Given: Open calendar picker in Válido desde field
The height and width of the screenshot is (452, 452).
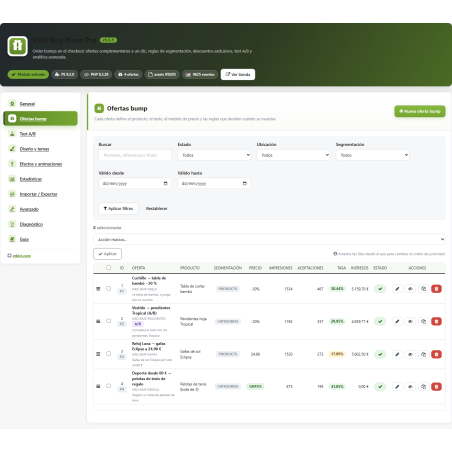Looking at the screenshot, I should coord(165,183).
